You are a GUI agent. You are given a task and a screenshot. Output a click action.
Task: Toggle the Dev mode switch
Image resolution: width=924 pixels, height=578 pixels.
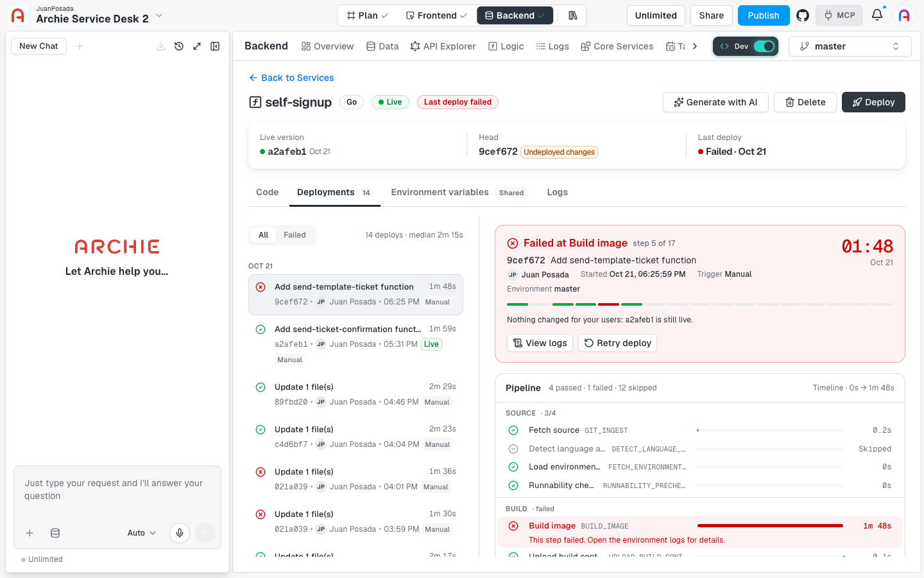point(764,46)
